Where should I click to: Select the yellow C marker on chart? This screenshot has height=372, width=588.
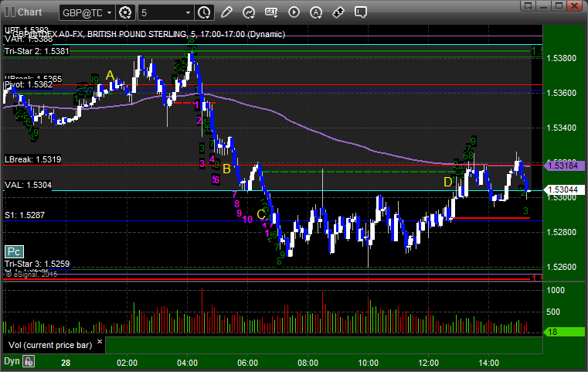(x=261, y=214)
